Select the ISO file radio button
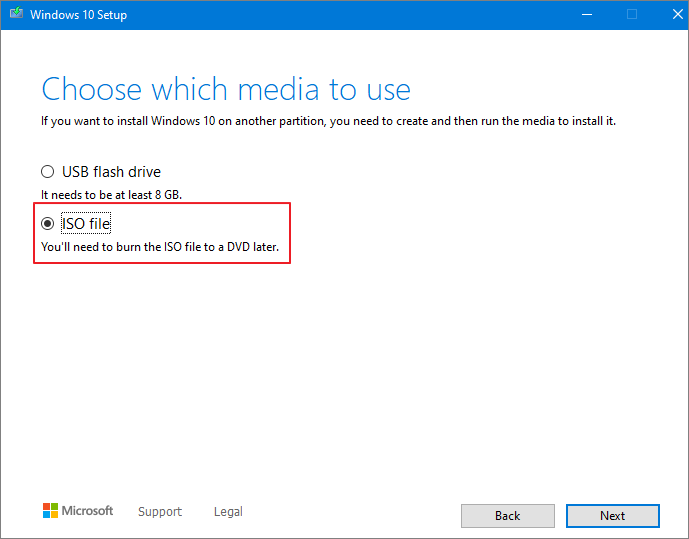 [x=47, y=224]
